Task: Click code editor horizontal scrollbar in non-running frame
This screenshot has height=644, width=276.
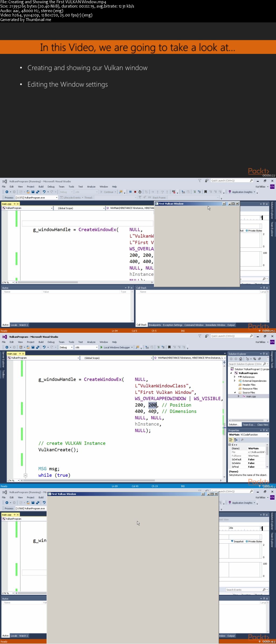Action: 89,480
